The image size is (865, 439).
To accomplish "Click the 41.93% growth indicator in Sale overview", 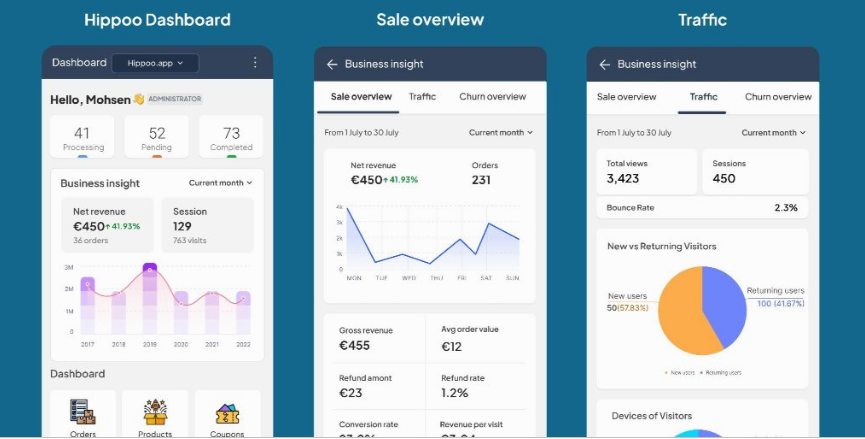I will click(401, 180).
